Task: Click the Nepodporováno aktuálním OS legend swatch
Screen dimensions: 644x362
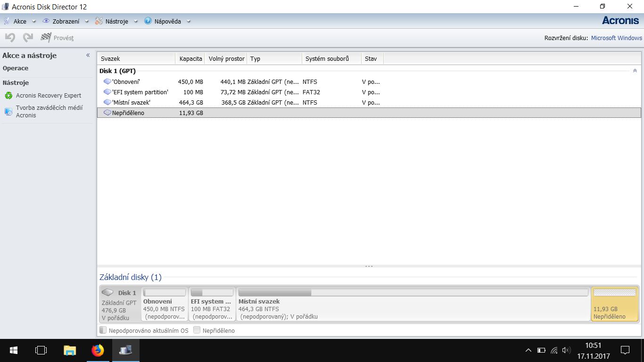Action: click(103, 330)
